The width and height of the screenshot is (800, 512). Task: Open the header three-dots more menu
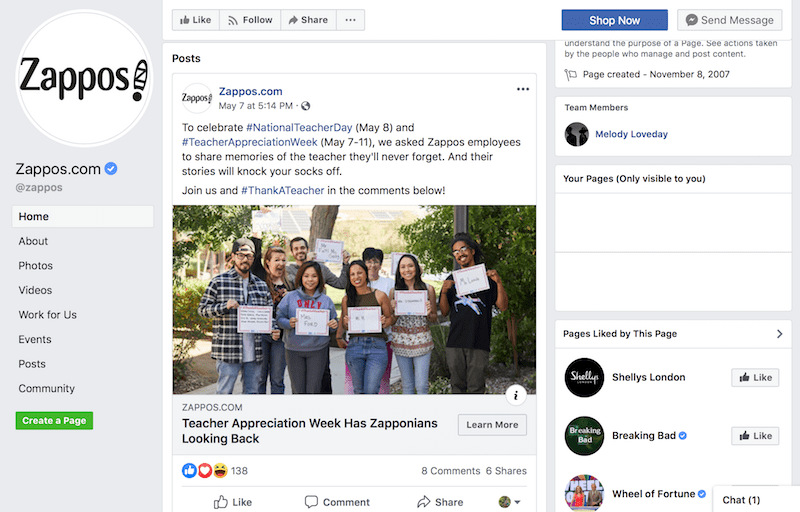click(x=351, y=20)
